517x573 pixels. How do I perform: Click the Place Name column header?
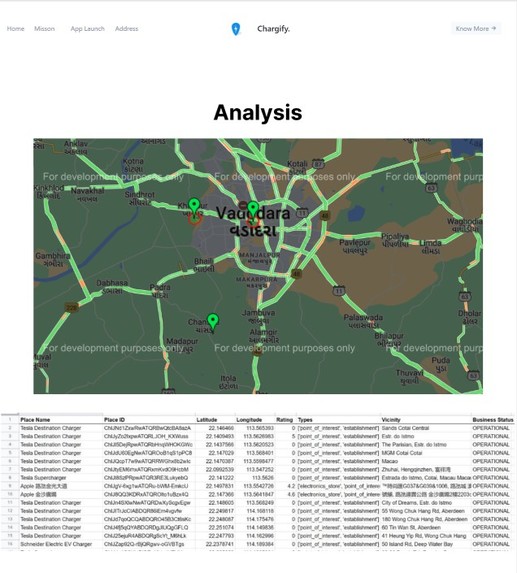pyautogui.click(x=35, y=420)
